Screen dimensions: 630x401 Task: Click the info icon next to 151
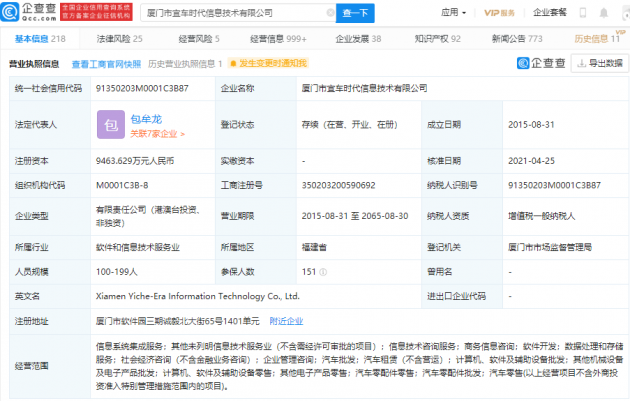[323, 272]
